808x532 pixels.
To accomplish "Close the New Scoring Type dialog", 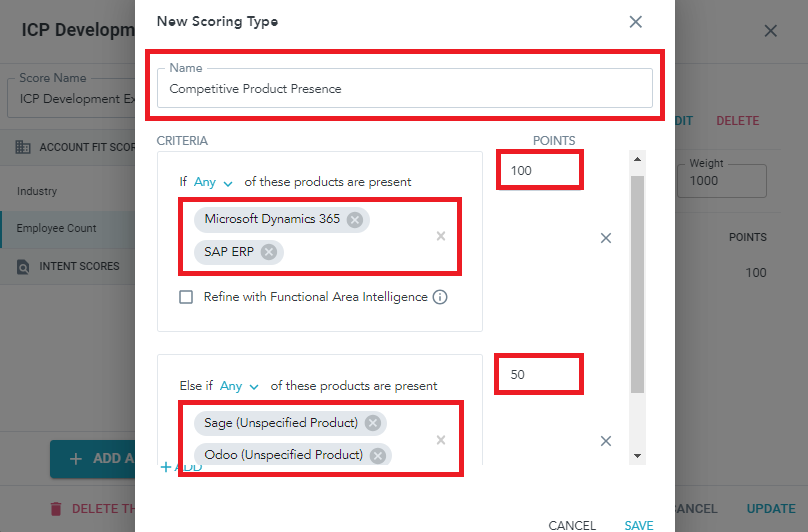I will (x=635, y=22).
